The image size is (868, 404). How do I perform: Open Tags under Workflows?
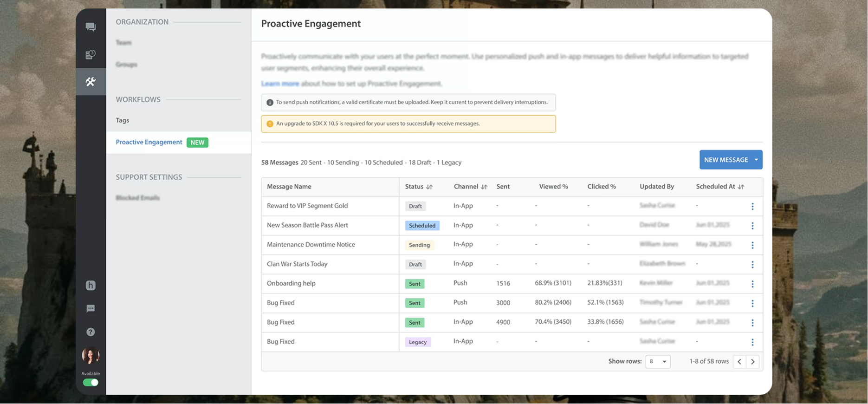[x=123, y=120]
